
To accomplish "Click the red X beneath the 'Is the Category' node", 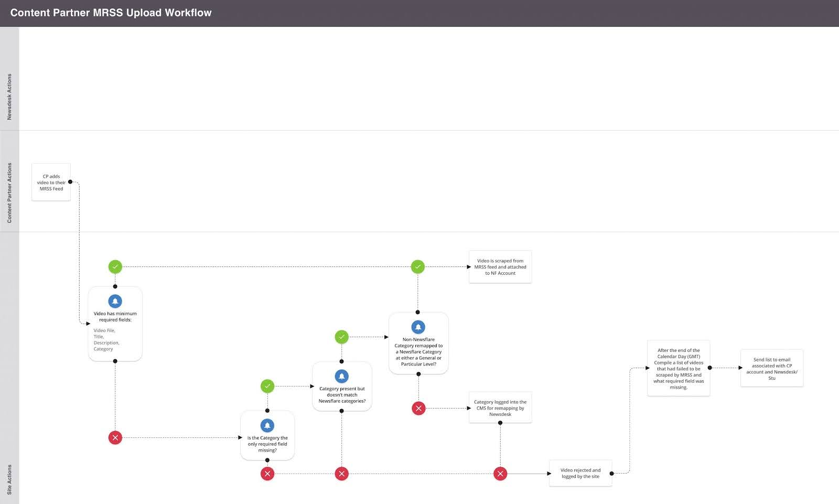I will [x=267, y=474].
